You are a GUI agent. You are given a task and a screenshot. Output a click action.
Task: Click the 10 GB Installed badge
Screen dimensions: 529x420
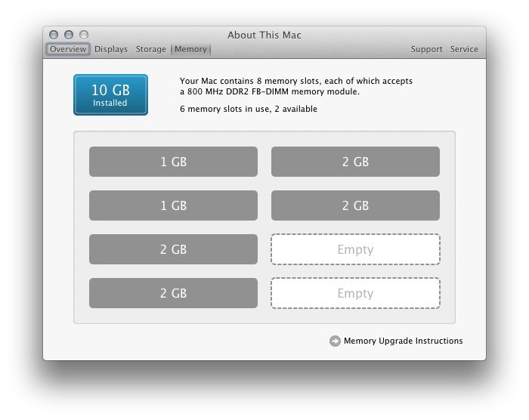pyautogui.click(x=110, y=94)
